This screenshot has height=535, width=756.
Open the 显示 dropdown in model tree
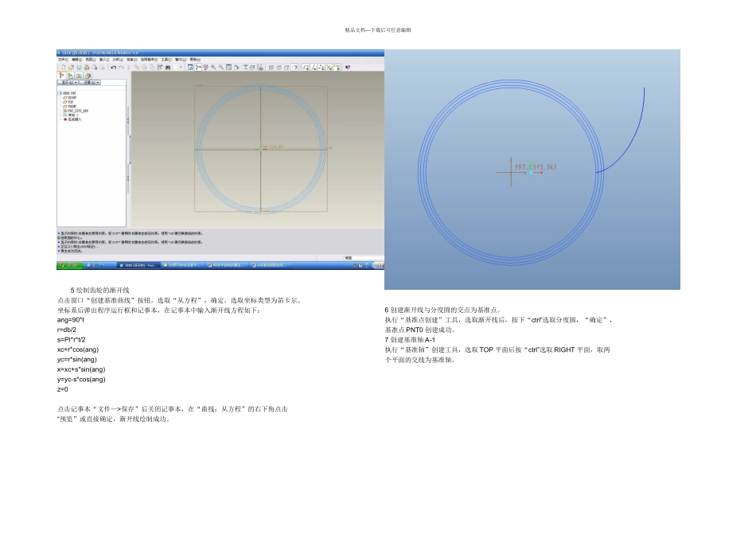pos(68,83)
